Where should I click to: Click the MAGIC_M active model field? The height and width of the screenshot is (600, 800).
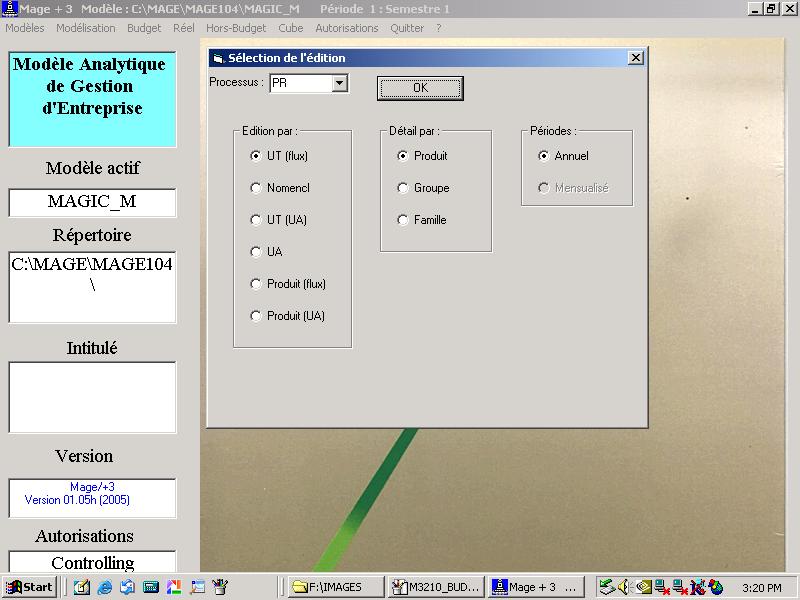click(92, 202)
